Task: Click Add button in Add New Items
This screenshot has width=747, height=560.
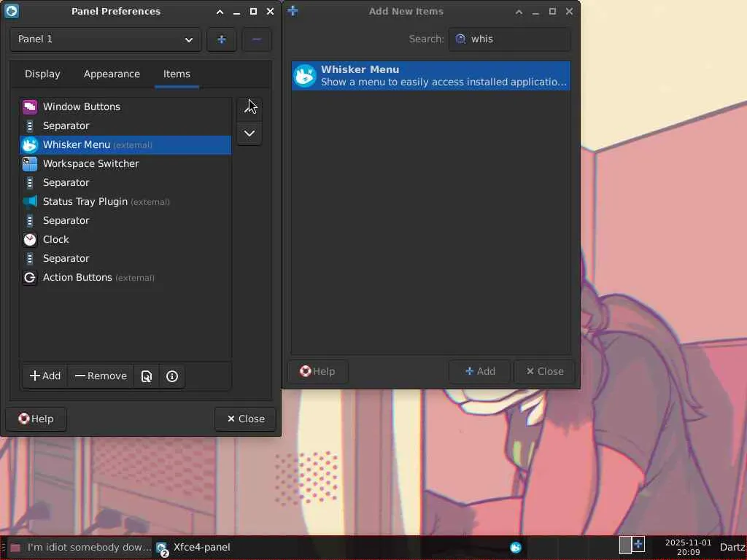Action: (480, 371)
